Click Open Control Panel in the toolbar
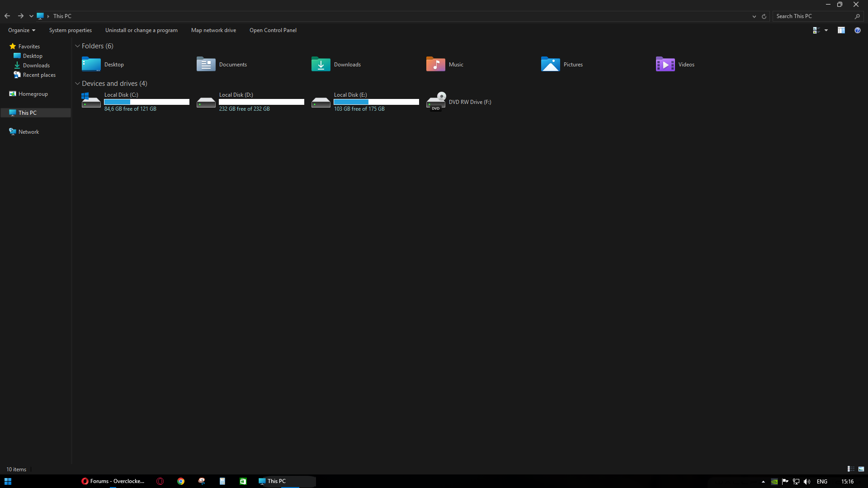The image size is (868, 488). [273, 30]
